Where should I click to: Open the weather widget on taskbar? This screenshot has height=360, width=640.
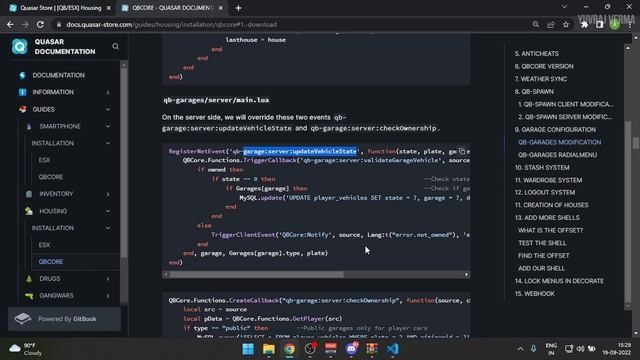point(26,349)
